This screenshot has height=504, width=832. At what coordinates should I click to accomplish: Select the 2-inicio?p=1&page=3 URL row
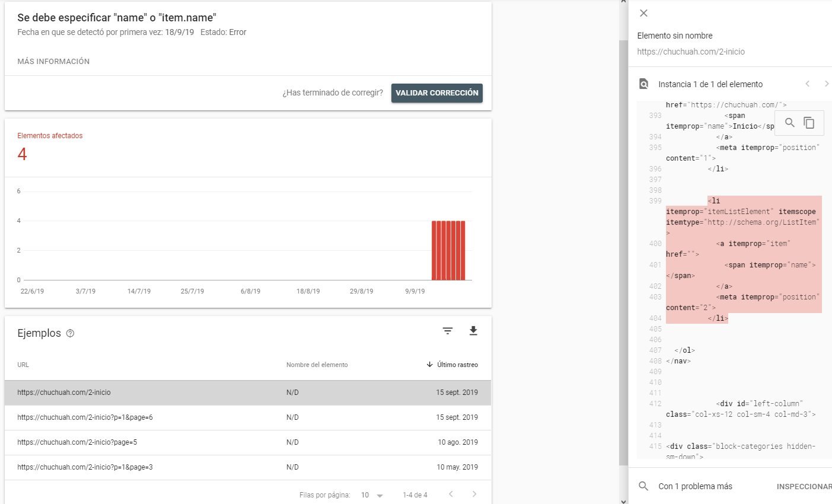pyautogui.click(x=248, y=467)
